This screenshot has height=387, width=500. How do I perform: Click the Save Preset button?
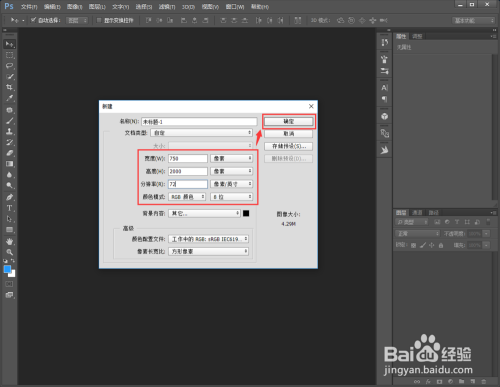[x=289, y=146]
